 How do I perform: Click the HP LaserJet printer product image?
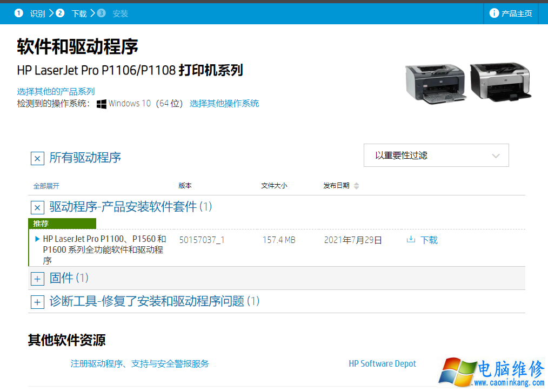point(469,83)
